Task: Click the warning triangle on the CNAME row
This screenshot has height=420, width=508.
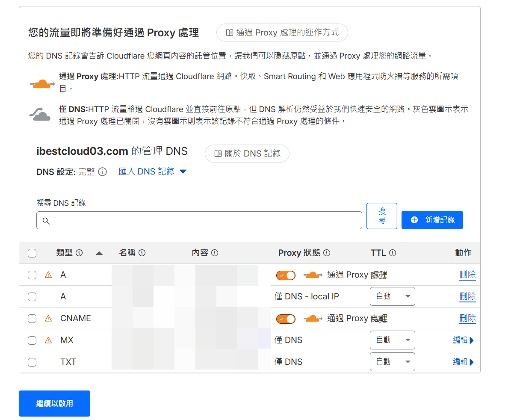Action: (x=48, y=319)
